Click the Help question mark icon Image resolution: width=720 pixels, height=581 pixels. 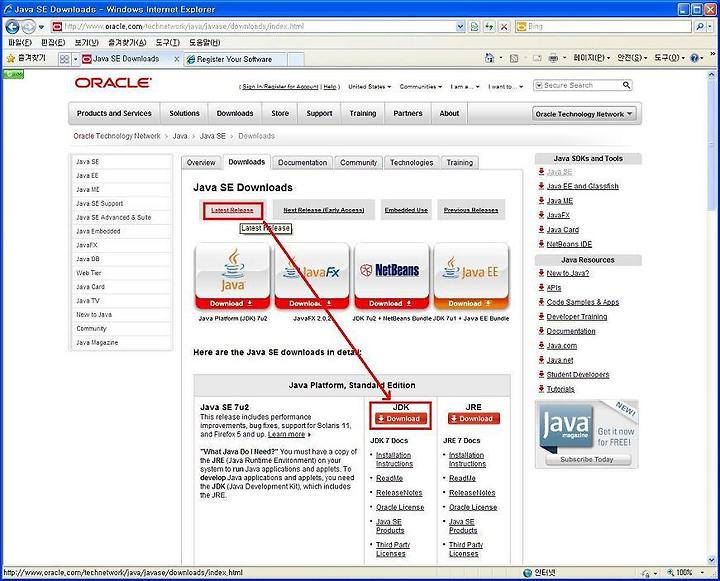pos(695,58)
